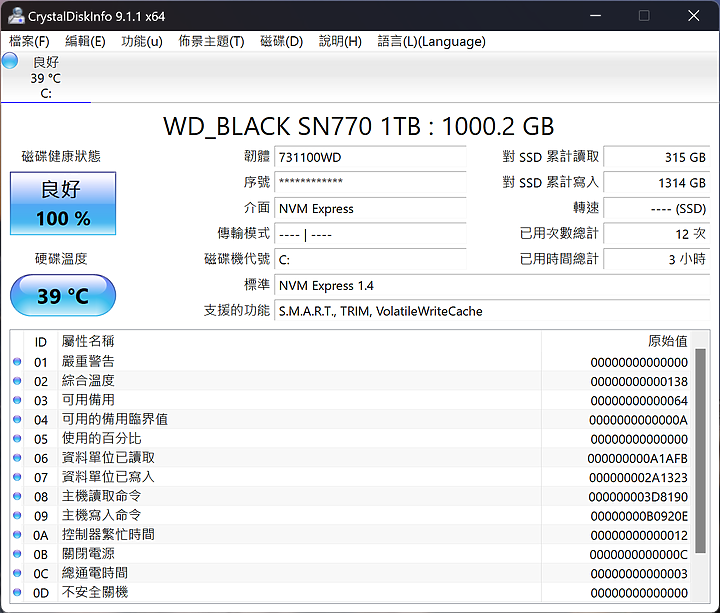The width and height of the screenshot is (720, 613).
Task: Select the C: drive tab with 39 °C
Action: [x=46, y=78]
